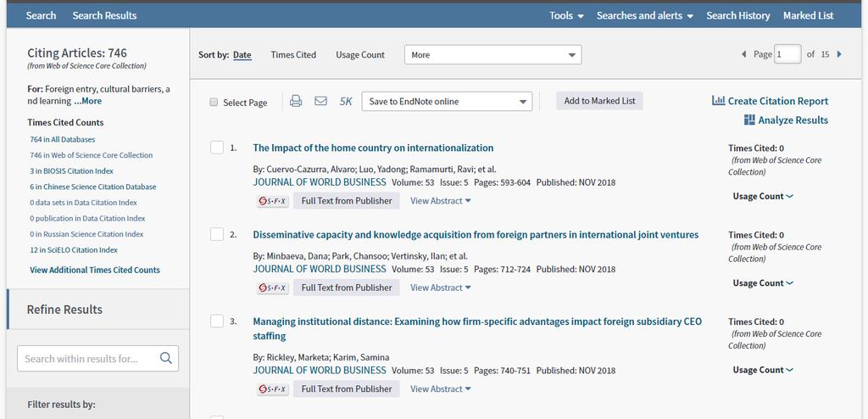Click 12 in SciELO Citation Index
Viewport: 868px width, 419px height.
pos(74,250)
